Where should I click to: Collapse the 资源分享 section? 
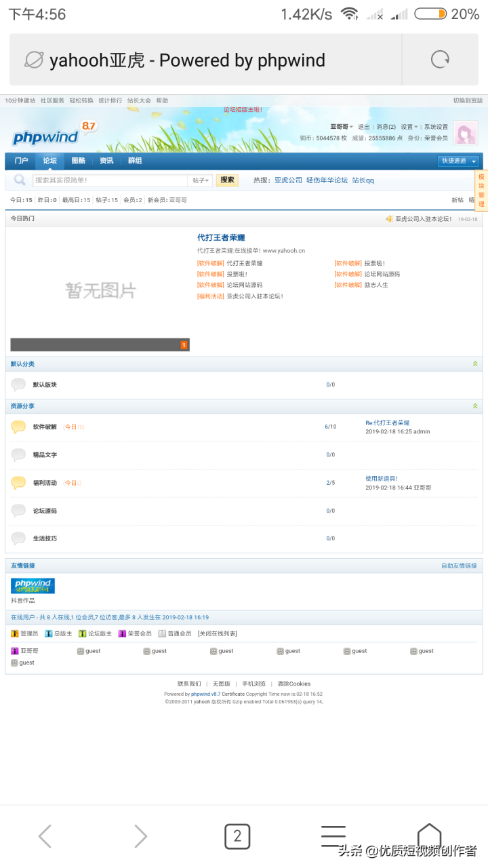pyautogui.click(x=475, y=406)
